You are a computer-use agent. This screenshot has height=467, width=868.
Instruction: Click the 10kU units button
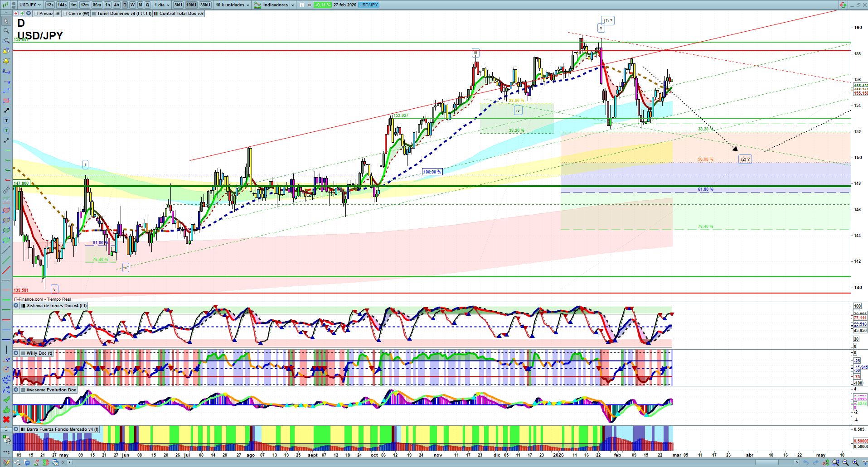[191, 5]
